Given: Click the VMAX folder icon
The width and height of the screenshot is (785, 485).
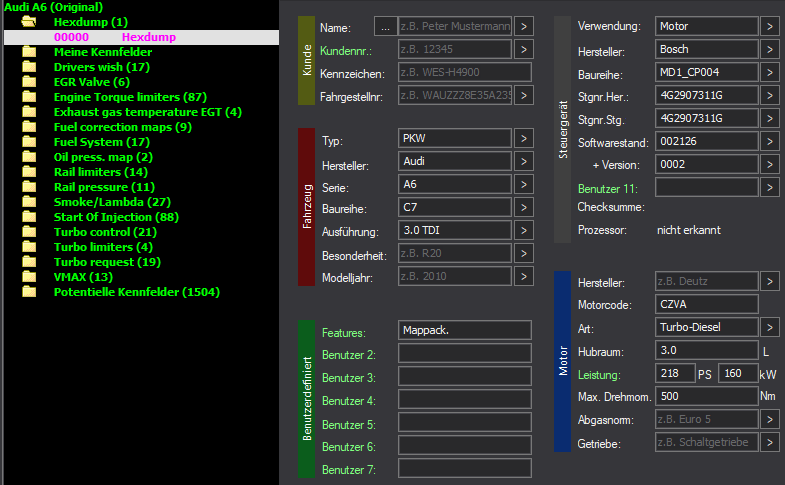Looking at the screenshot, I should point(29,277).
